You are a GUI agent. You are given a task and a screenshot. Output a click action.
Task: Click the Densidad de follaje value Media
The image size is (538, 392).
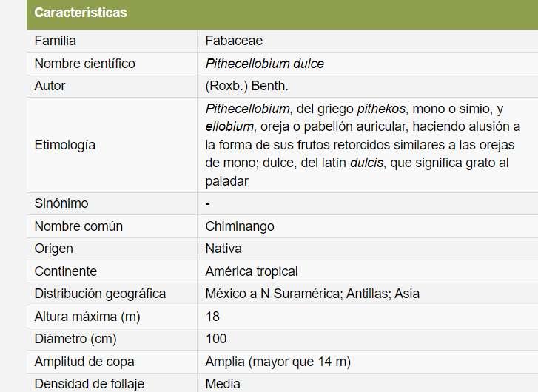coord(223,384)
